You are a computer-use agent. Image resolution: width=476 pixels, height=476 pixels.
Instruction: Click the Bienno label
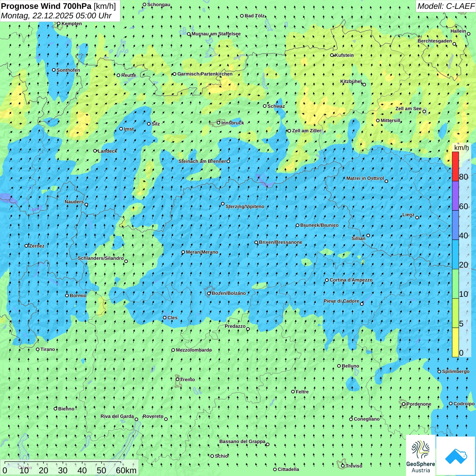(66, 409)
